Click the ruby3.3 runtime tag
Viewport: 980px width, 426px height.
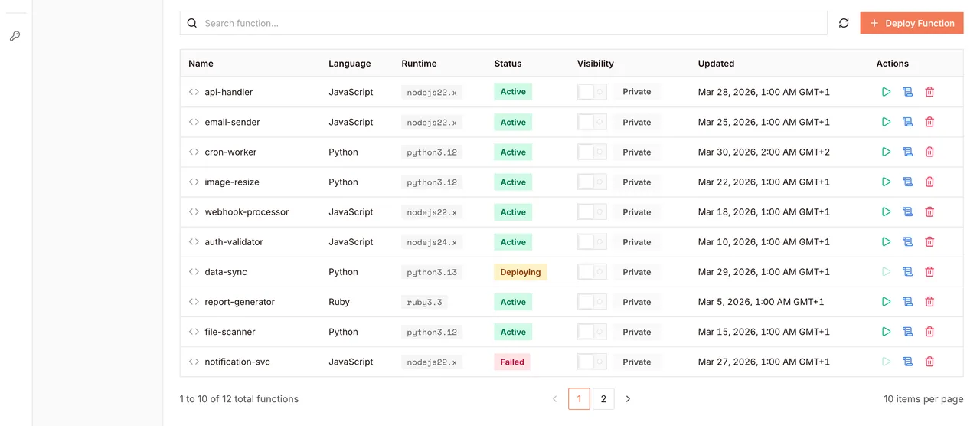424,302
